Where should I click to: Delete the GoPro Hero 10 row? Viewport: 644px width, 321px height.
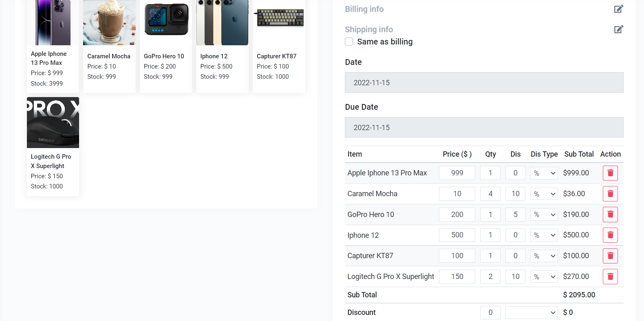(x=610, y=215)
